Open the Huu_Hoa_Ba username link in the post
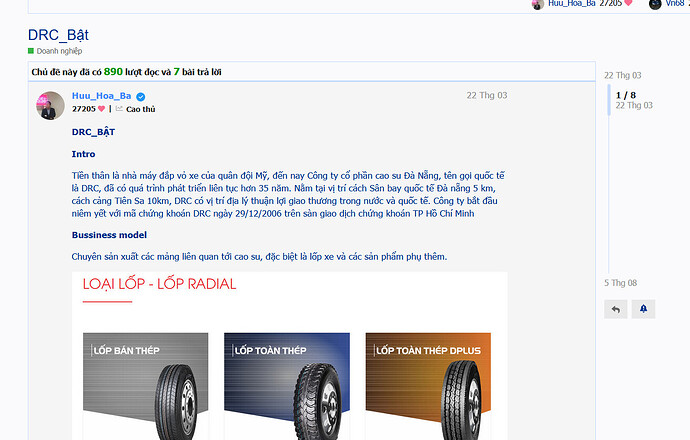This screenshot has width=690, height=440. point(102,96)
